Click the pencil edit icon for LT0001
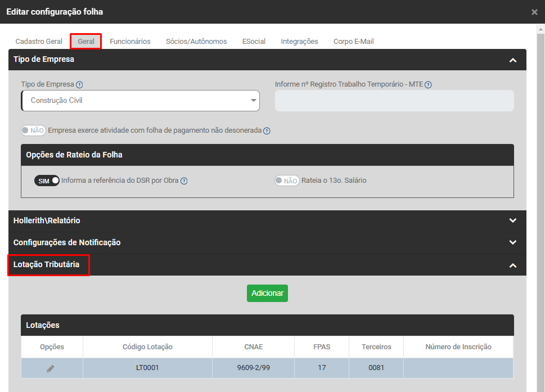The width and height of the screenshot is (545, 392). 51,368
